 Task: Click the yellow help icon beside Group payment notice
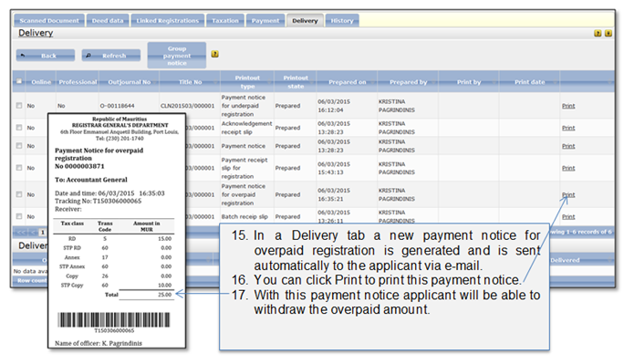click(x=215, y=54)
